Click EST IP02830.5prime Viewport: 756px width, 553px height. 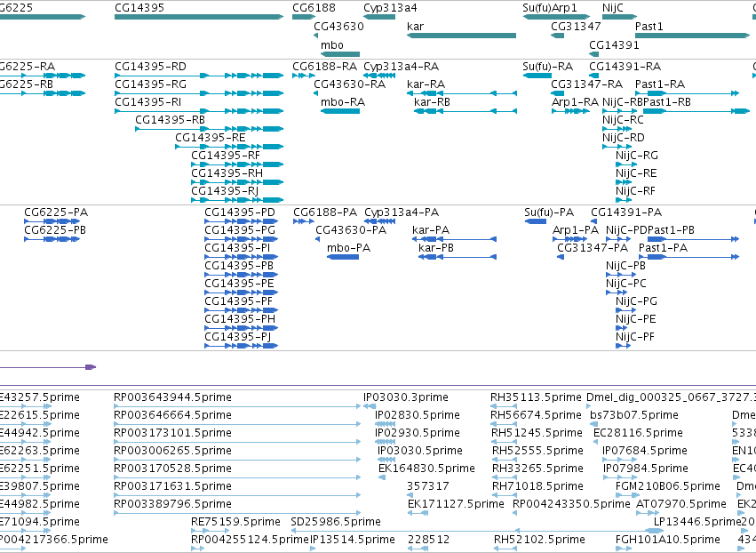tap(386, 424)
